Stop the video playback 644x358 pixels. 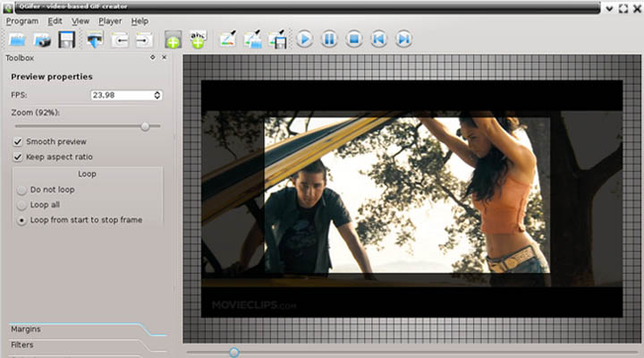[x=354, y=39]
